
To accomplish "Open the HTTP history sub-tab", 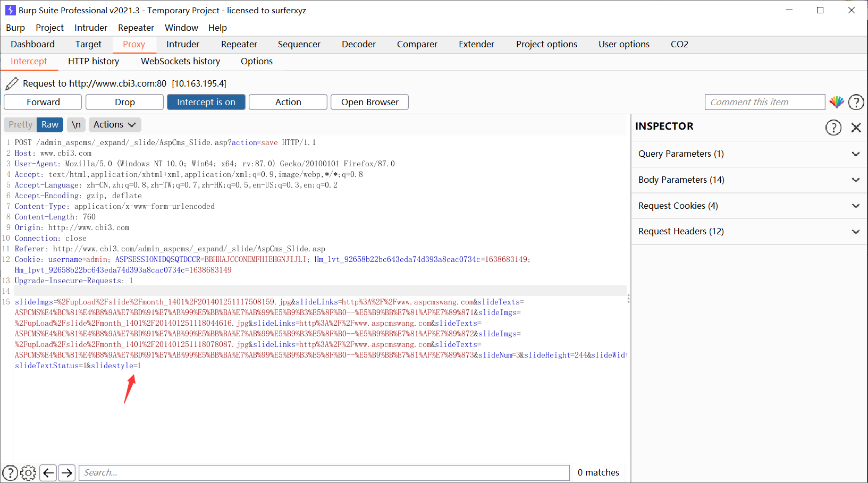I will click(94, 61).
